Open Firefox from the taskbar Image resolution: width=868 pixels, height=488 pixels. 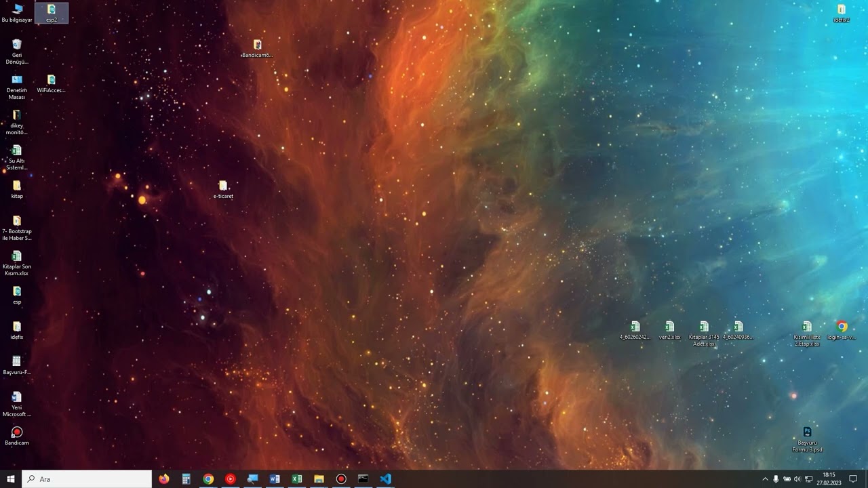164,479
